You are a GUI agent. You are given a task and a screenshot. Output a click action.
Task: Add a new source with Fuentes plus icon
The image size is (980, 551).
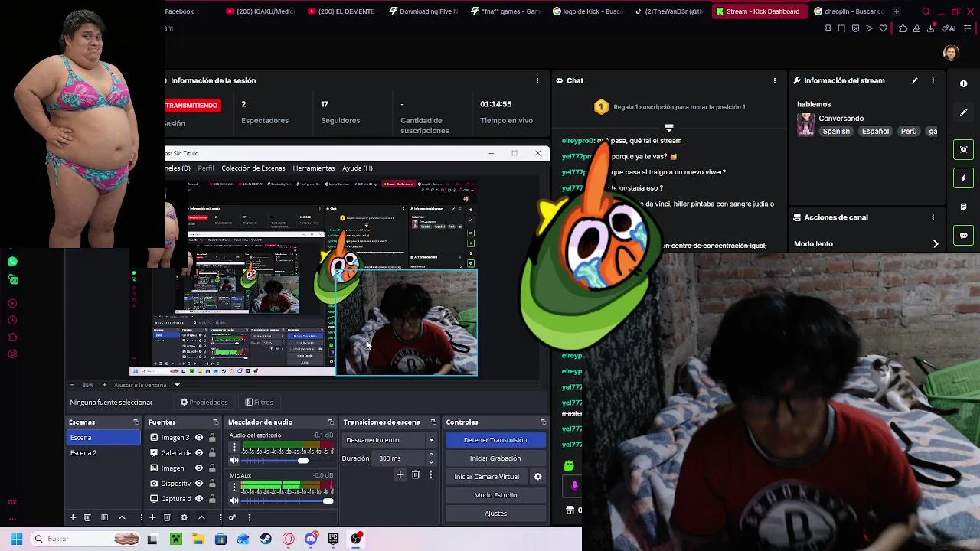coord(152,517)
